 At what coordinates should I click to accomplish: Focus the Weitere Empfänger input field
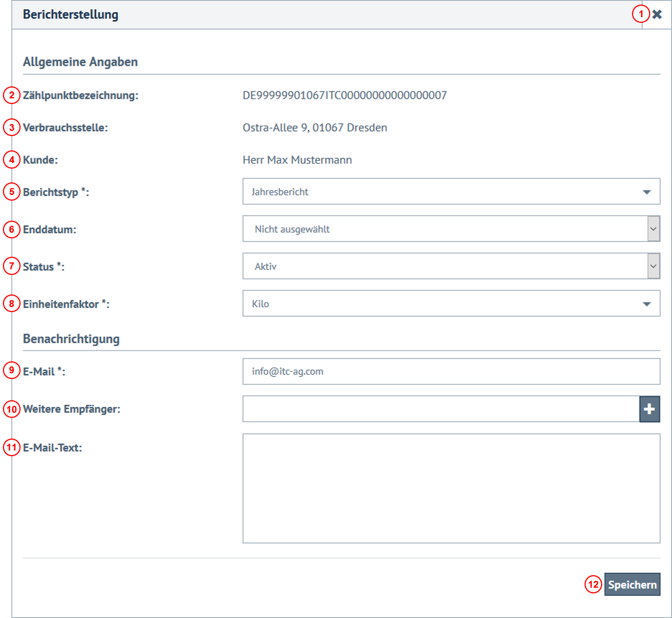point(440,409)
